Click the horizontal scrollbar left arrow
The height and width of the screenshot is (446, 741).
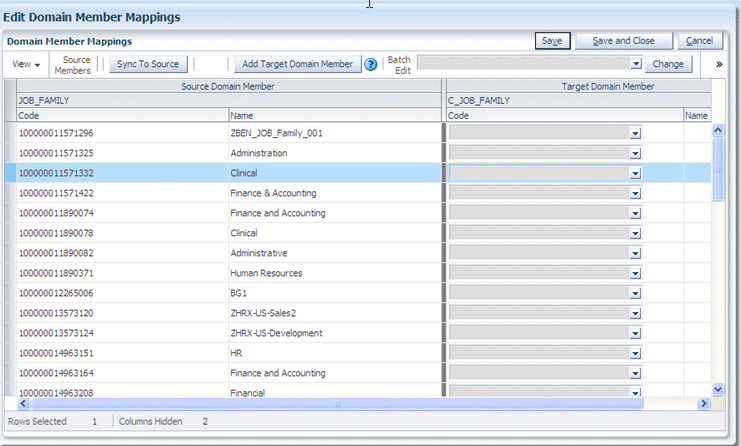point(23,403)
